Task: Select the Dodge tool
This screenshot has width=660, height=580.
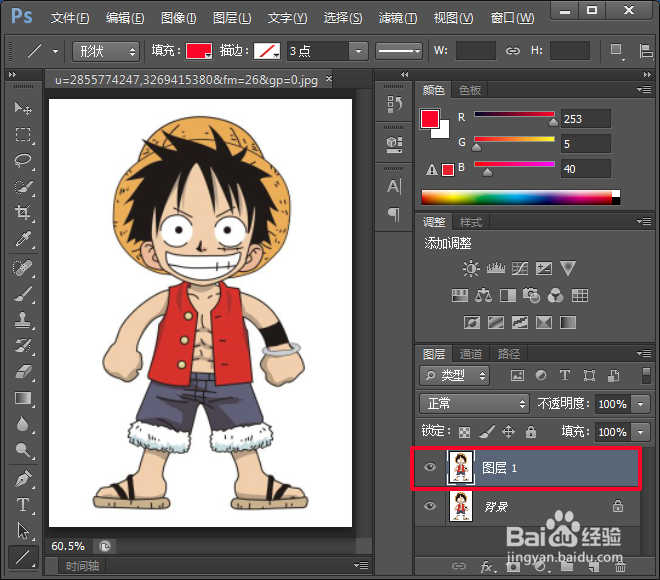Action: tap(23, 450)
